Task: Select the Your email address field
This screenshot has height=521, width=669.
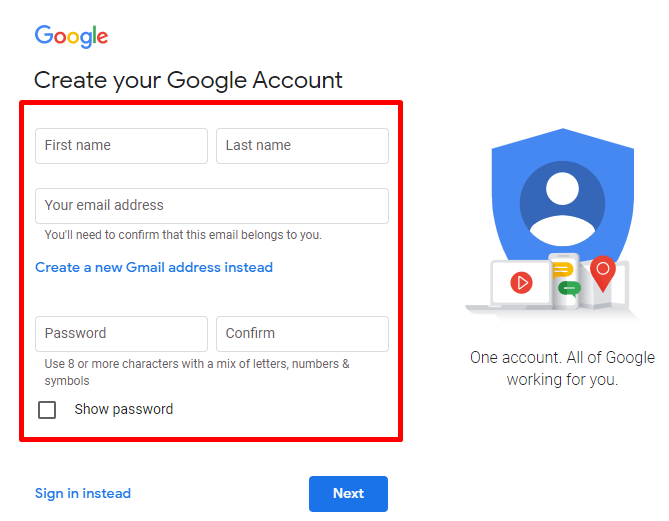Action: point(212,206)
